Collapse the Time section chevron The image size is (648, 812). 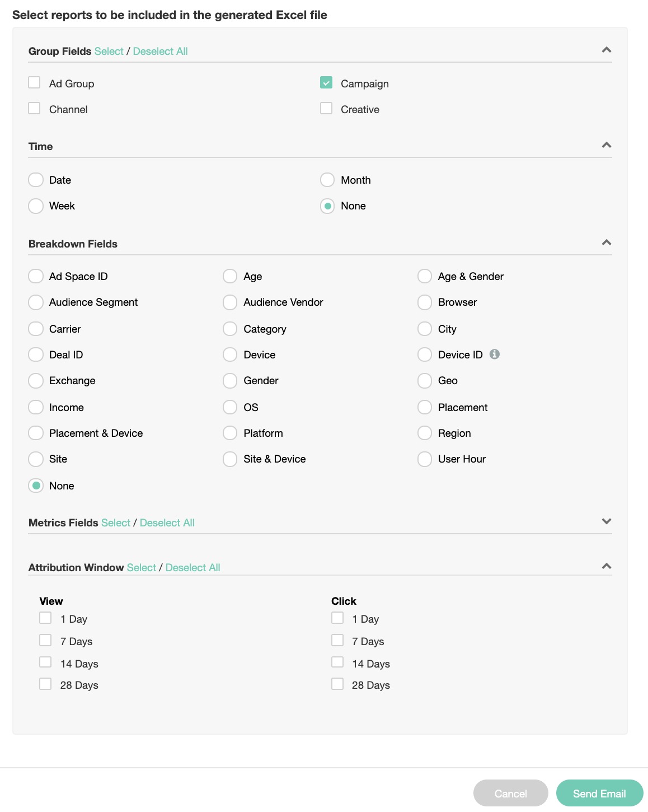606,145
